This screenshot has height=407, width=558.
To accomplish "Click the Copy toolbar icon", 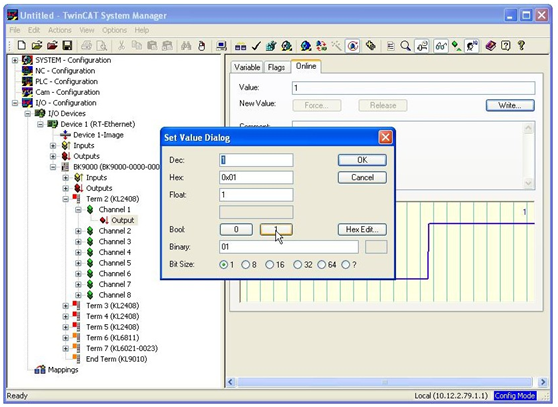I will click(x=136, y=46).
